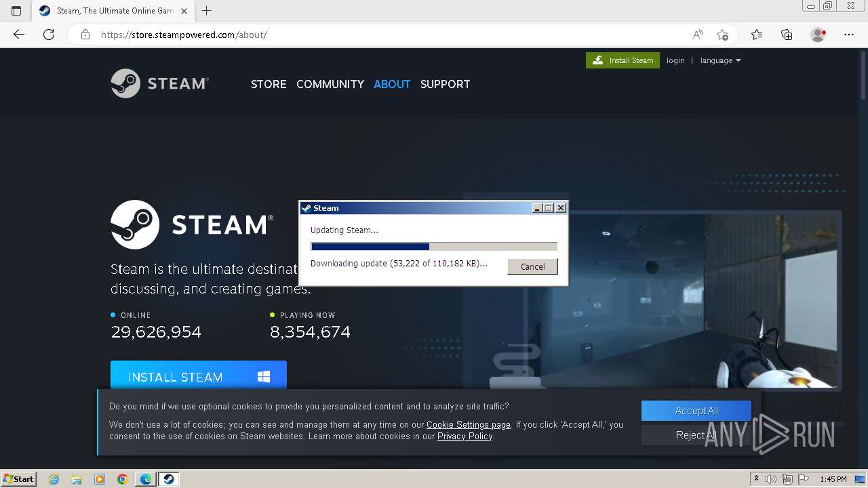Toggle Read aloud in address bar
Viewport: 868px width, 488px height.
[x=698, y=35]
